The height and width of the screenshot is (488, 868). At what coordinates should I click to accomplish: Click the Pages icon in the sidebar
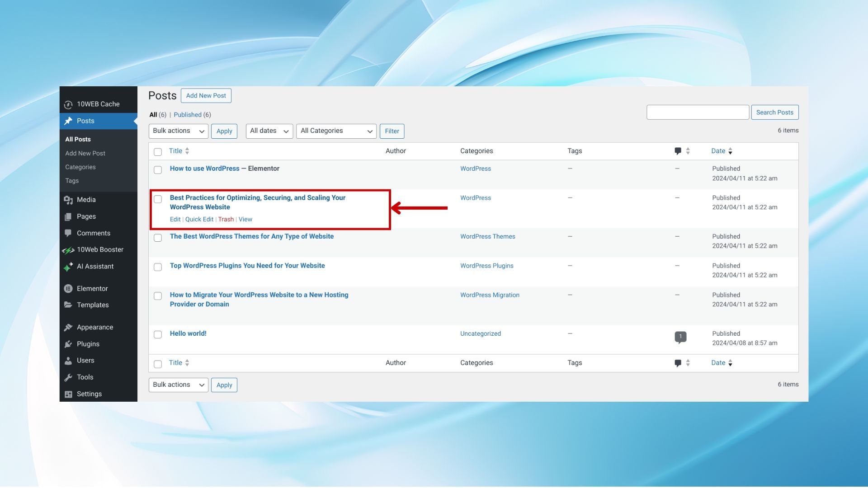point(69,216)
